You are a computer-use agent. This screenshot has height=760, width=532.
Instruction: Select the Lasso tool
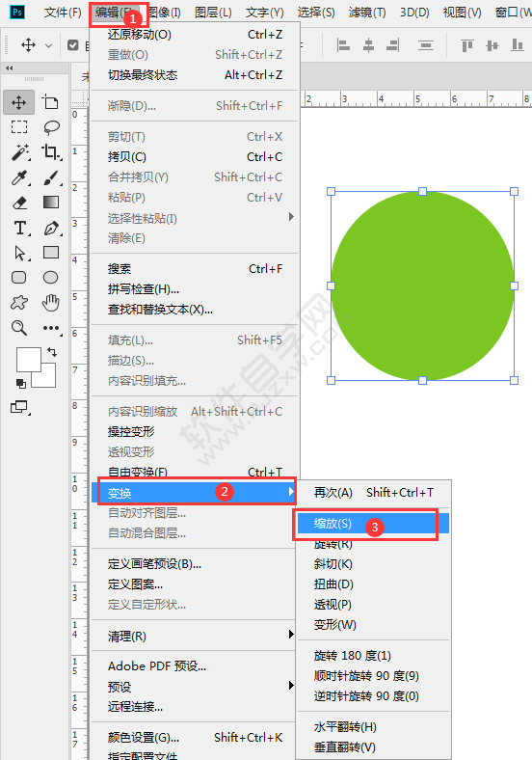tap(51, 127)
